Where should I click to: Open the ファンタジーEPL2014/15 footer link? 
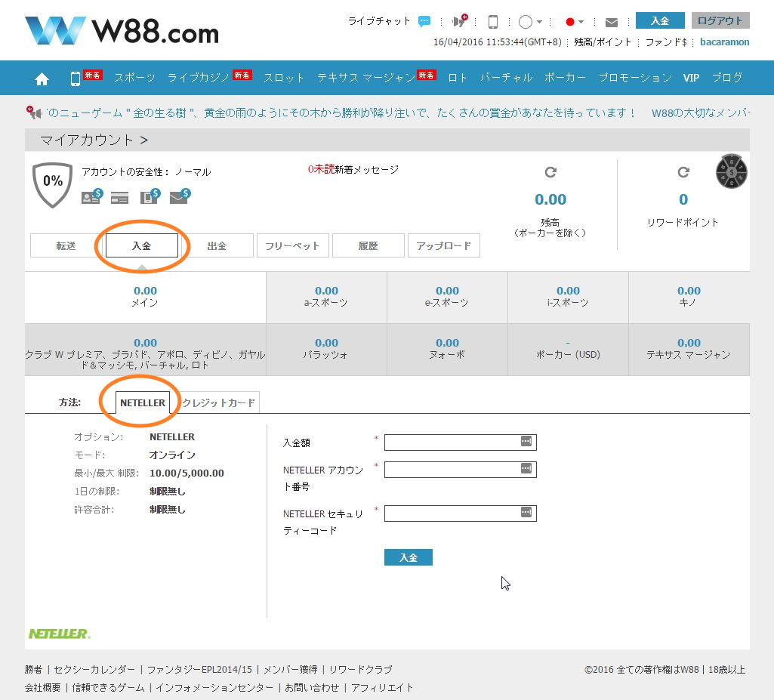(199, 669)
